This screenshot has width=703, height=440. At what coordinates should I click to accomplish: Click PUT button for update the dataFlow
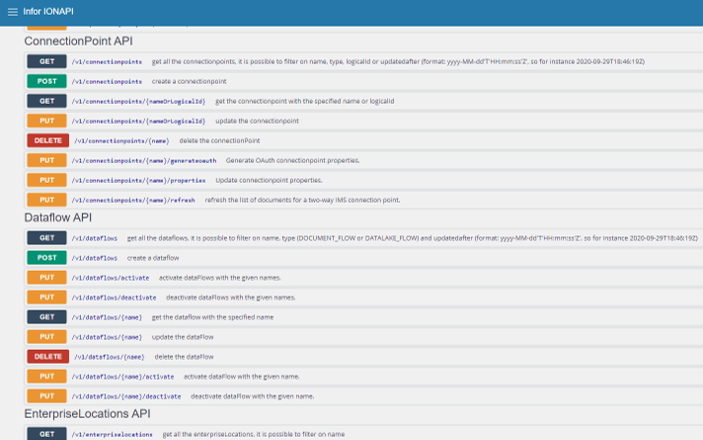(x=47, y=336)
